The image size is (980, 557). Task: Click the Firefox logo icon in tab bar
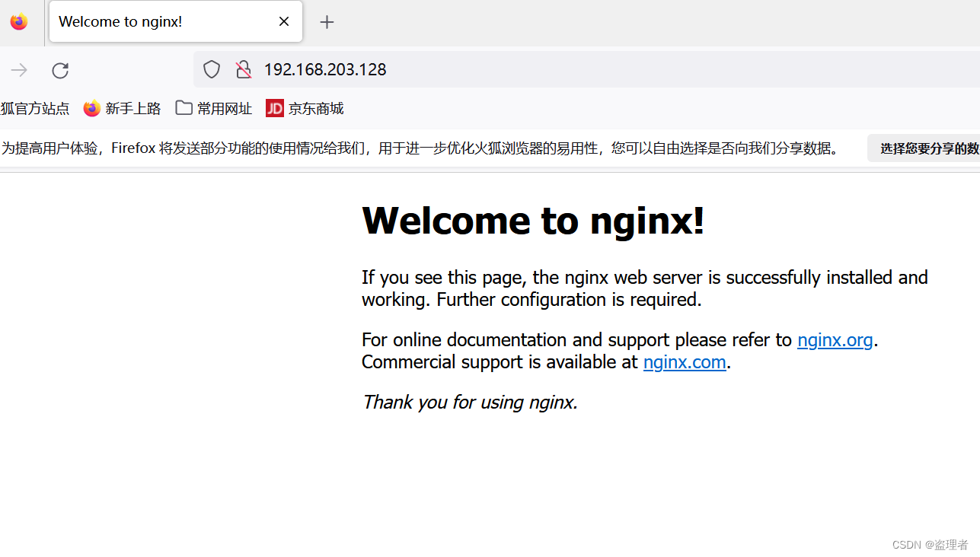19,22
